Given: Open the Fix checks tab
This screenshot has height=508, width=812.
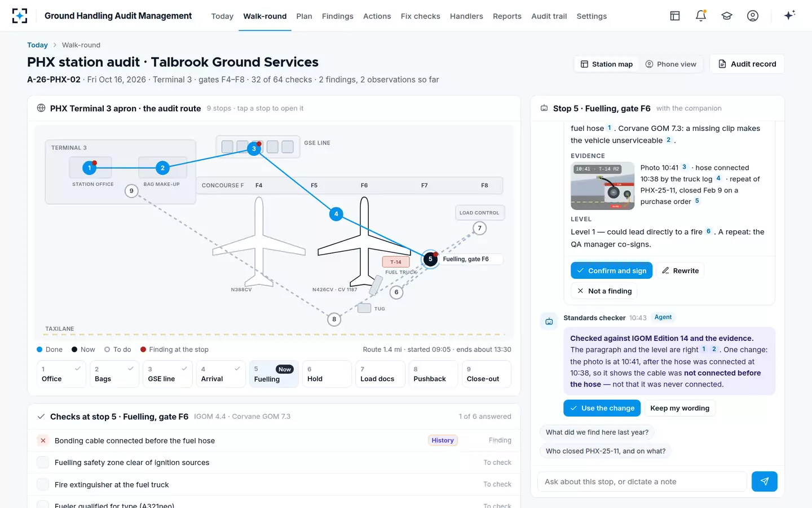Looking at the screenshot, I should click(421, 16).
